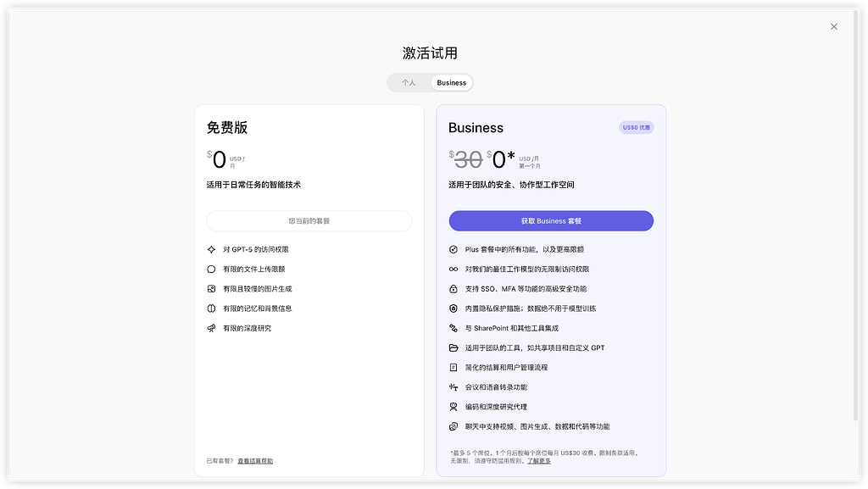The height and width of the screenshot is (489, 868).
Task: Click the privacy shield icon beside 内置隐私保护措施
Action: 453,308
